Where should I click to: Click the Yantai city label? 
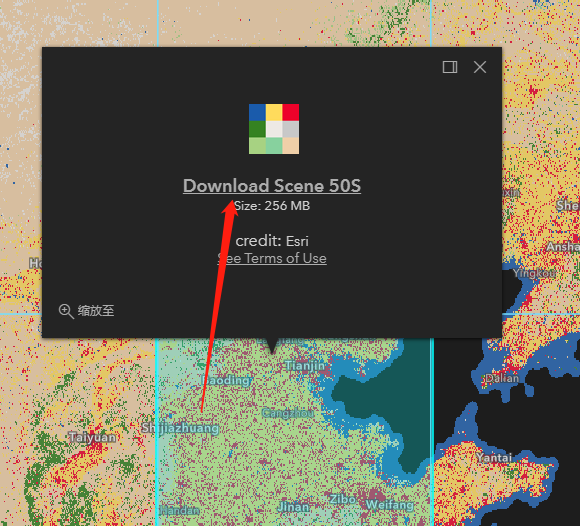click(x=494, y=458)
